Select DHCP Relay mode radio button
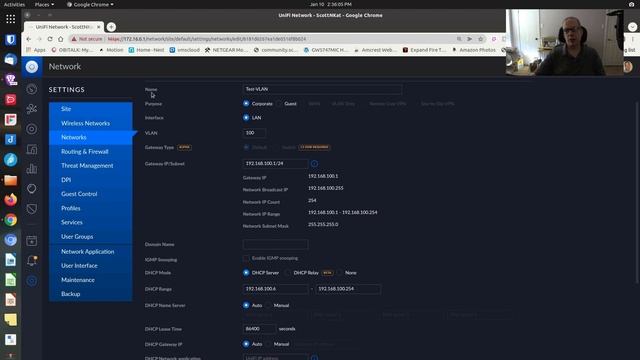The image size is (640, 360). tap(288, 273)
